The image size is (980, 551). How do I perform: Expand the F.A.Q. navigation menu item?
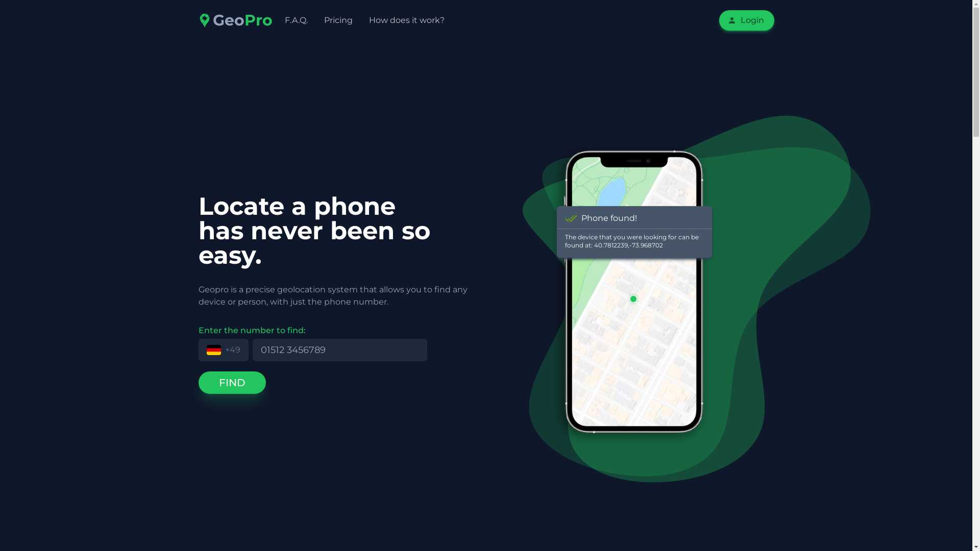coord(295,20)
